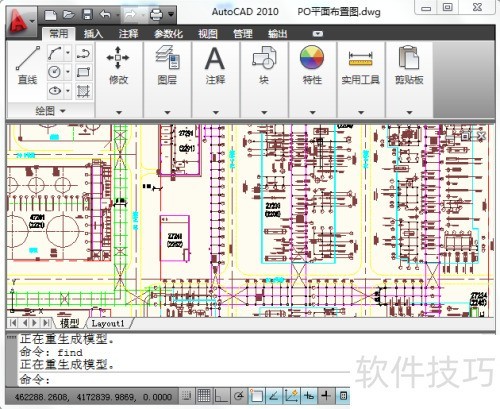500x409 pixels.
Task: Select the Line (直线) drawing tool
Action: click(27, 65)
